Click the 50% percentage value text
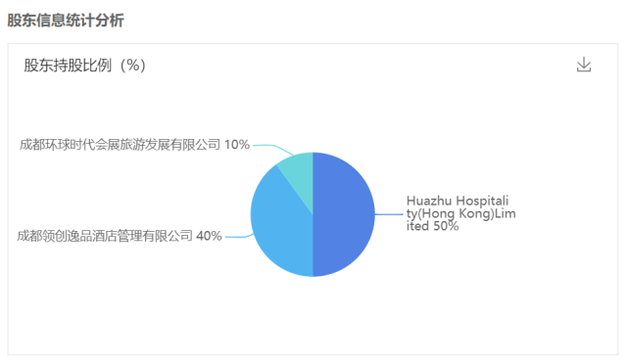Screen dimensions: 628x364 (x=446, y=226)
